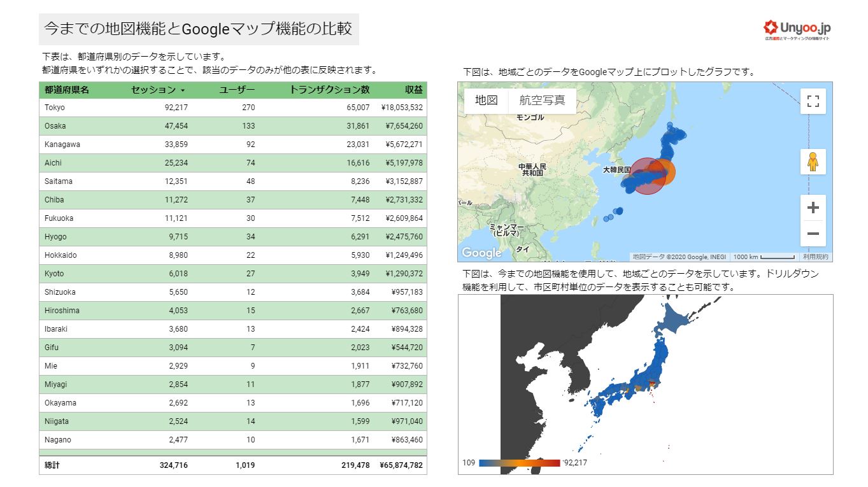Viewport: 868px width, 487px height.
Task: Open the Unyoo.jp logo link
Action: click(x=797, y=29)
